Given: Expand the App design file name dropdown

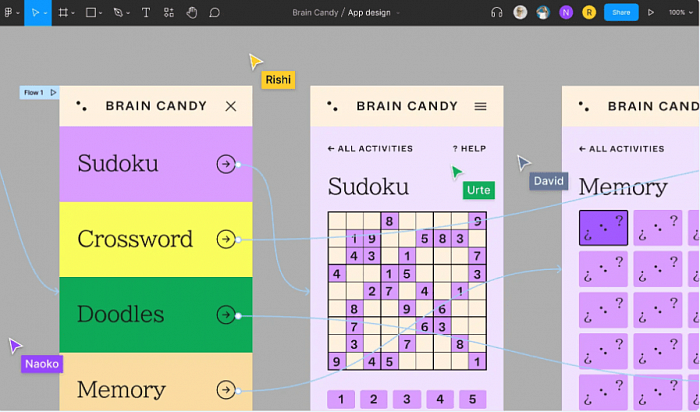Looking at the screenshot, I should (374, 12).
